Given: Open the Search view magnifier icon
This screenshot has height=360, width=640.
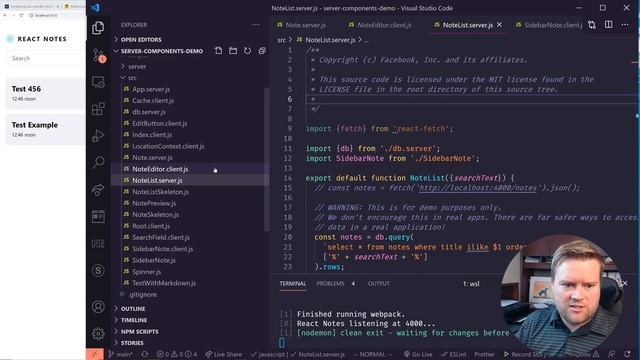Looking at the screenshot, I should pos(98,162).
